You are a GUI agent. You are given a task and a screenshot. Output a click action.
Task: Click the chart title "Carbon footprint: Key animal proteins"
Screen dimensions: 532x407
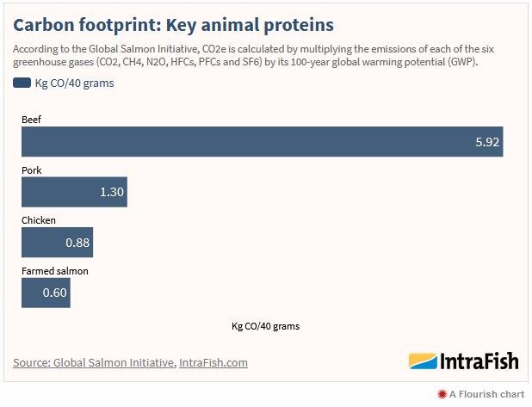[x=173, y=23]
